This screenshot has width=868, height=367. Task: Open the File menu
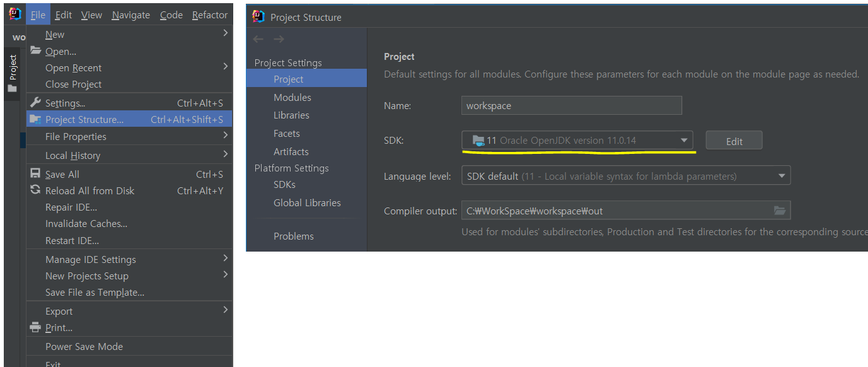pos(38,15)
